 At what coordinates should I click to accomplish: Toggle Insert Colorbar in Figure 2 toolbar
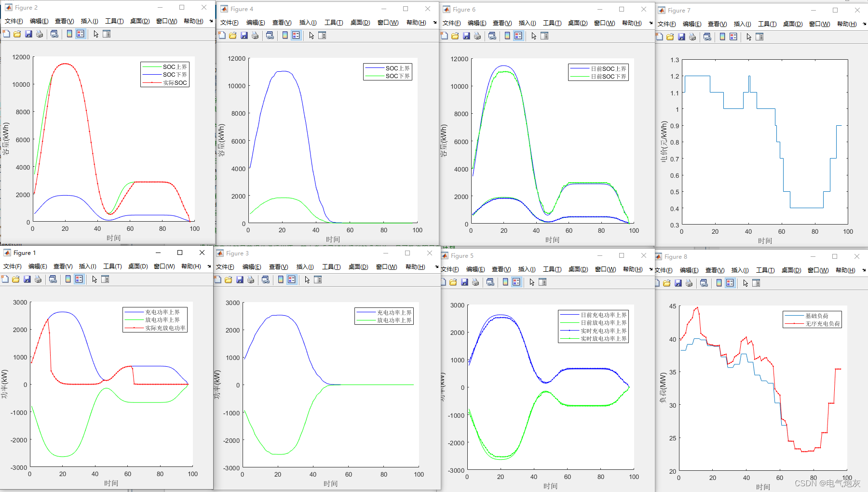point(69,34)
